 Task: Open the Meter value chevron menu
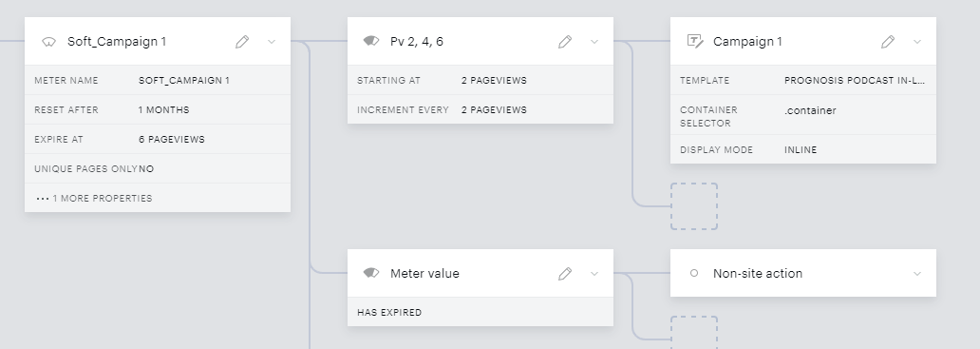tap(594, 274)
